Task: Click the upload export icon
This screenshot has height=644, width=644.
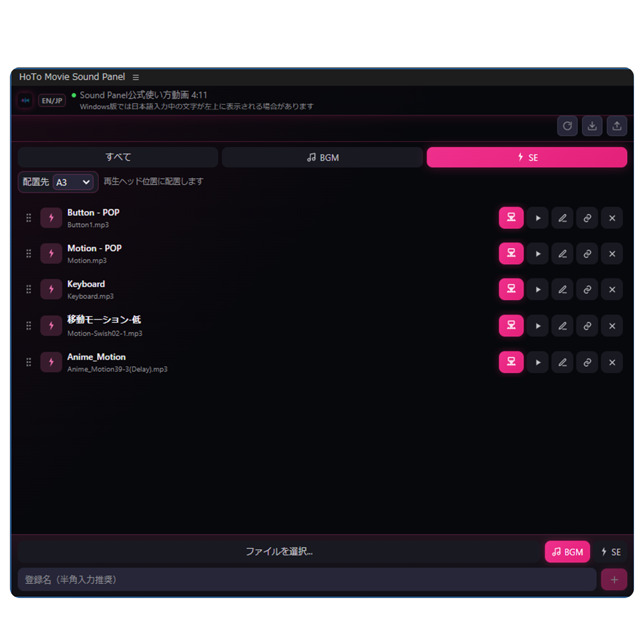Action: coord(617,126)
